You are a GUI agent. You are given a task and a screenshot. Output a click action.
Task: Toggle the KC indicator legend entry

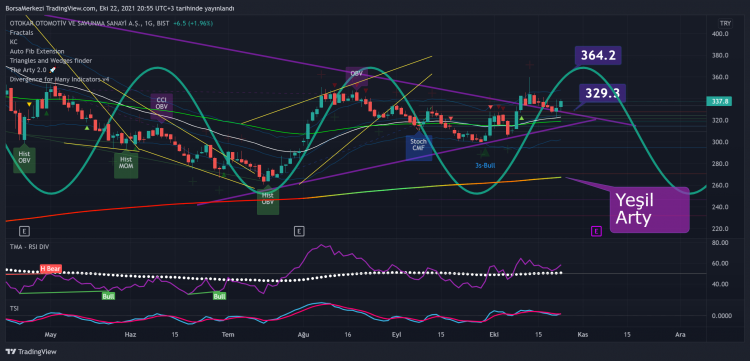tap(13, 42)
